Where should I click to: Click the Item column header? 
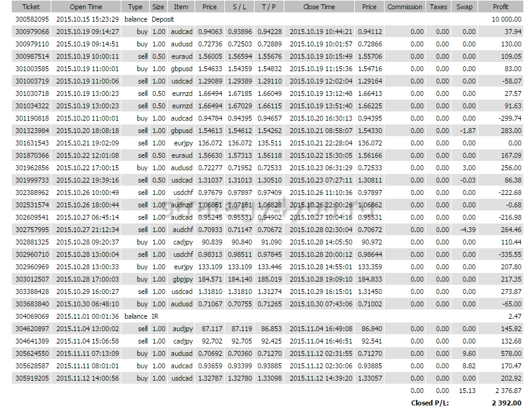(181, 7)
